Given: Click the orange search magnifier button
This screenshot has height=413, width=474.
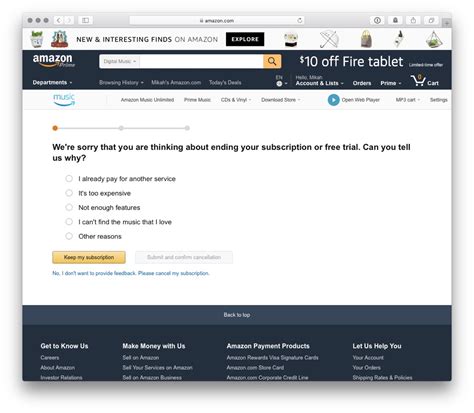Looking at the screenshot, I should [x=272, y=61].
